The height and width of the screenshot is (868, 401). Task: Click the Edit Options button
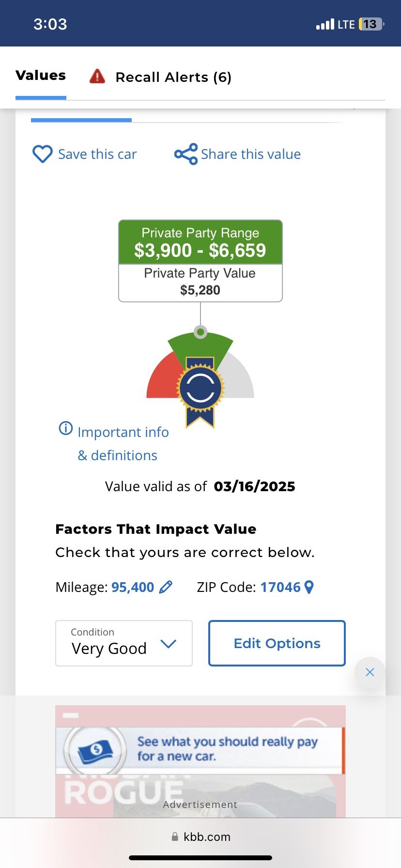[x=277, y=643]
